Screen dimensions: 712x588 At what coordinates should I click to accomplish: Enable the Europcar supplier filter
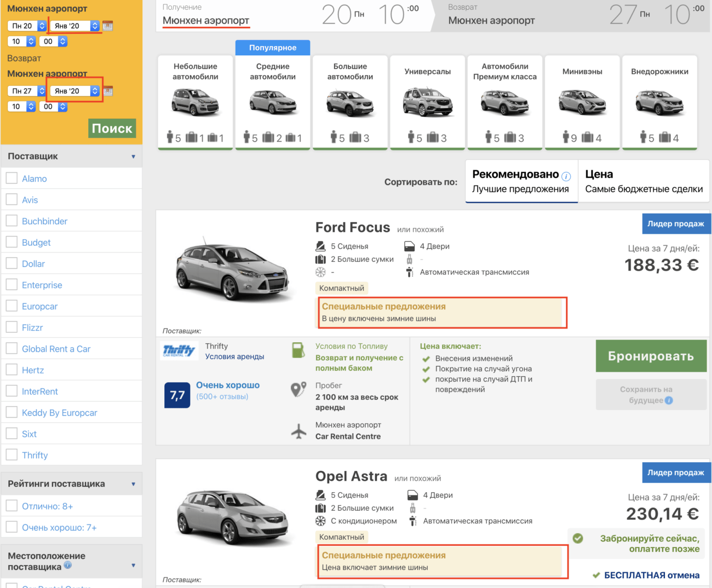click(12, 306)
